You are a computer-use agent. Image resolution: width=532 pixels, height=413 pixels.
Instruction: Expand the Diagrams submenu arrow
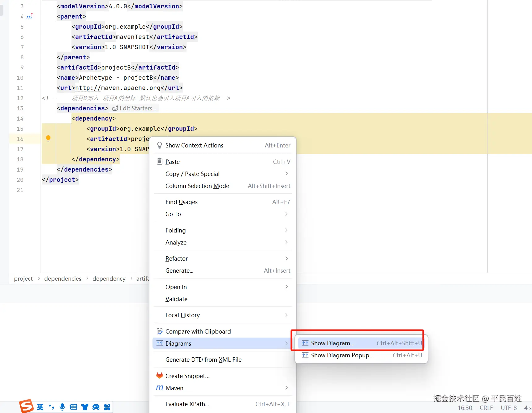tap(287, 343)
